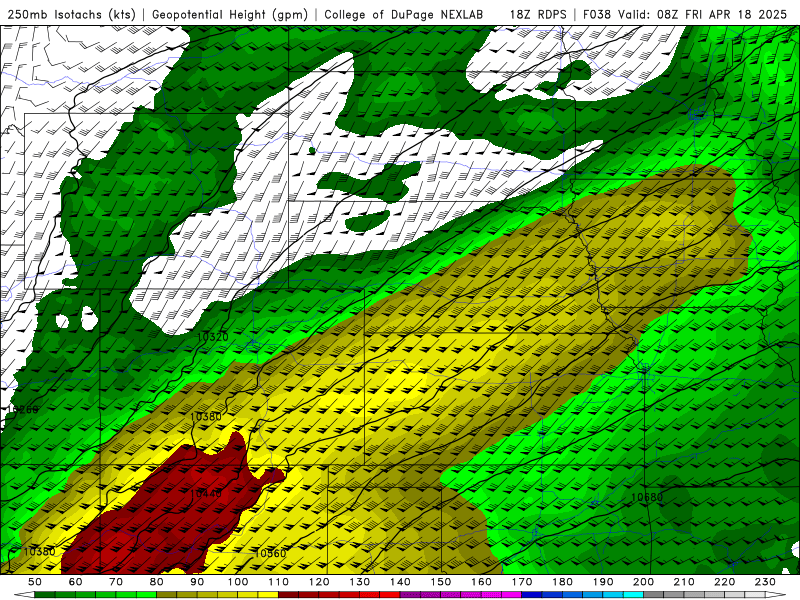Click the 100 value on the color scale

(x=238, y=582)
